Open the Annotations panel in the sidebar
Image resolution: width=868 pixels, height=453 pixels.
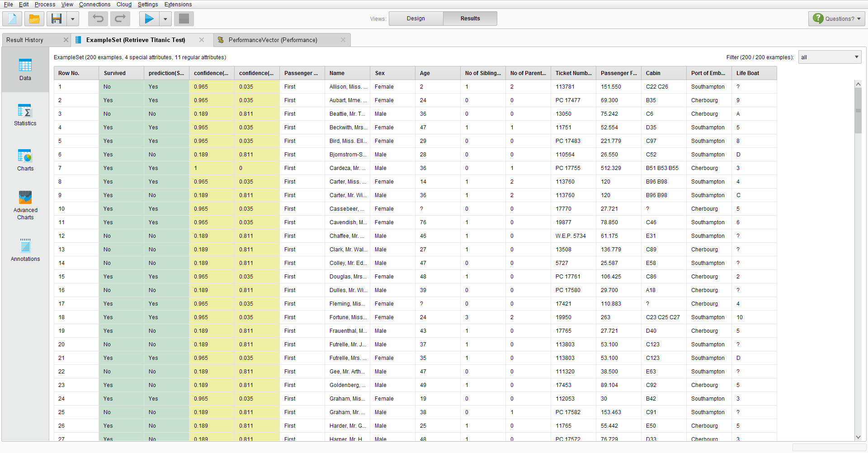[25, 250]
